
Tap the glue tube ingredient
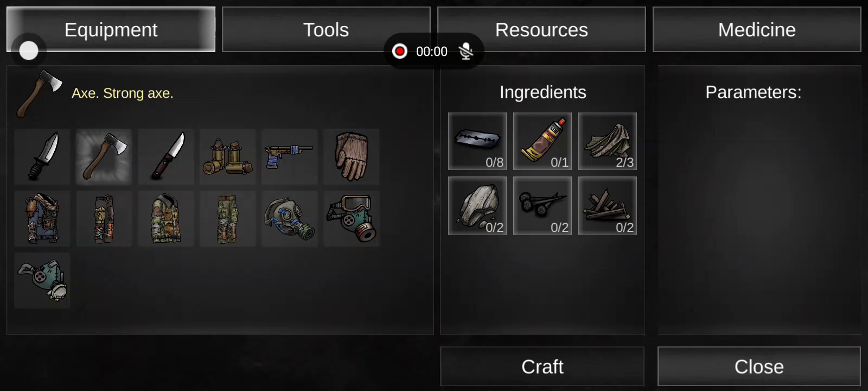tap(542, 141)
